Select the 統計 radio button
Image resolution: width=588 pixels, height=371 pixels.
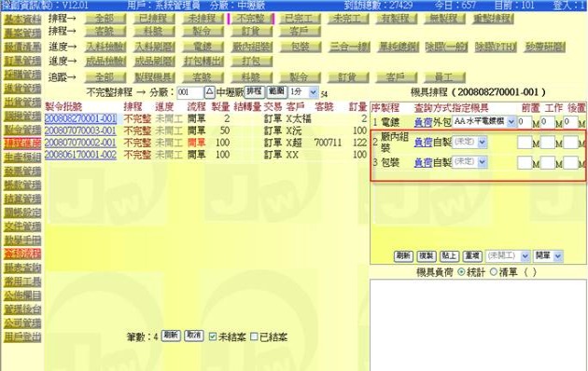pyautogui.click(x=462, y=272)
